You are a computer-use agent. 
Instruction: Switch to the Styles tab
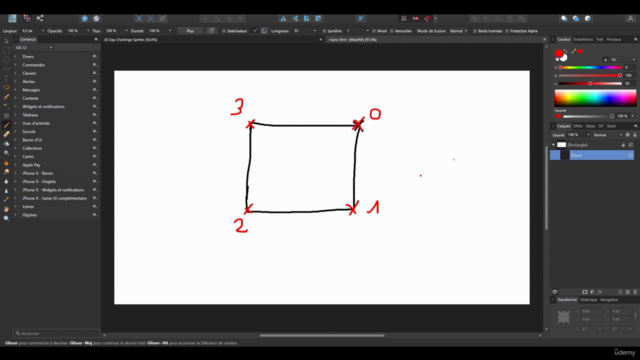click(590, 126)
